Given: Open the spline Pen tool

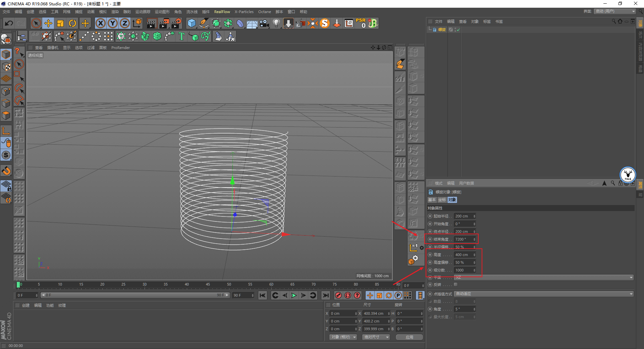Looking at the screenshot, I should [204, 23].
